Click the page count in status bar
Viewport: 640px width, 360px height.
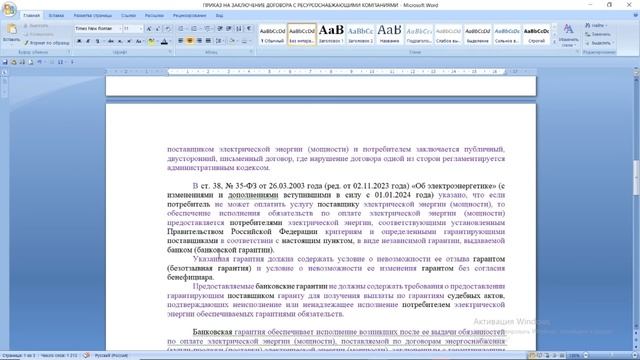pos(18,356)
